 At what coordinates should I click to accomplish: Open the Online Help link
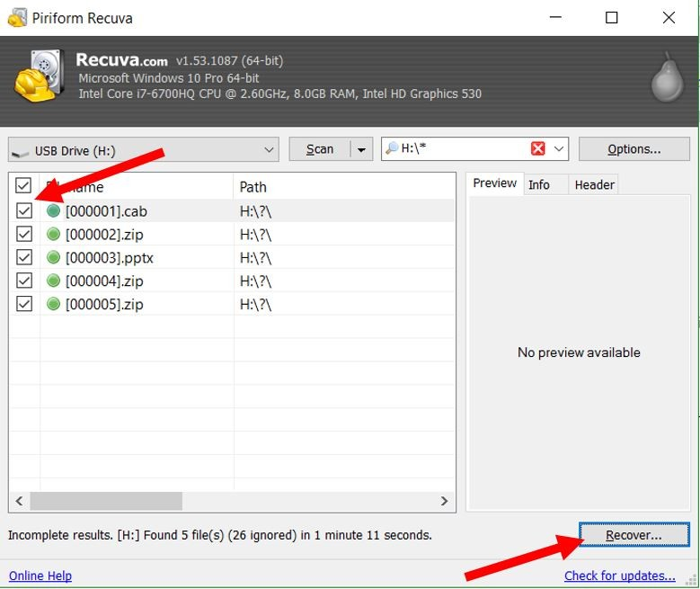(x=40, y=576)
